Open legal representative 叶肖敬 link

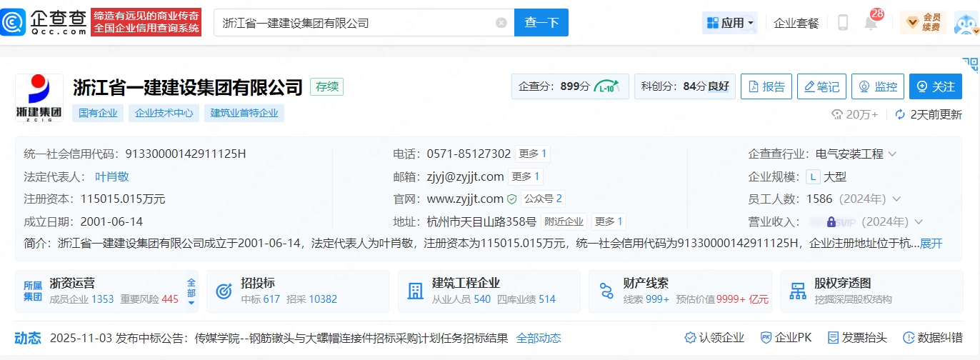click(112, 176)
